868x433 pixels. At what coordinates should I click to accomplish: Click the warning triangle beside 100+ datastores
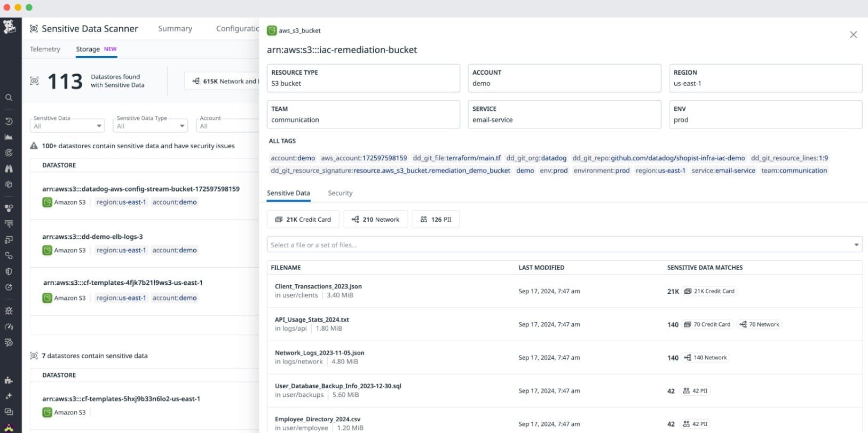(x=34, y=146)
